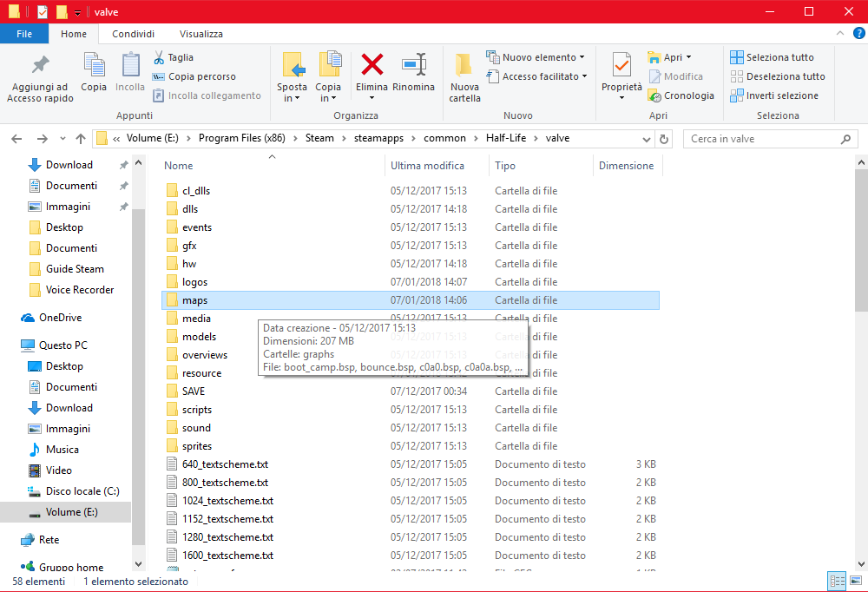This screenshot has height=592, width=868.
Task: Invert the selection with Inverti selezione
Action: pos(774,95)
